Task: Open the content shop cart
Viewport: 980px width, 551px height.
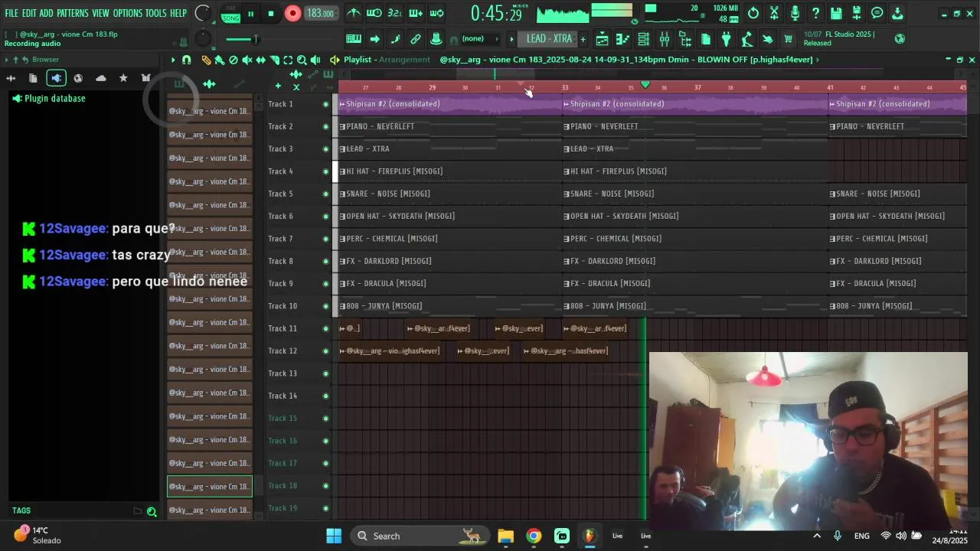Action: click(788, 39)
